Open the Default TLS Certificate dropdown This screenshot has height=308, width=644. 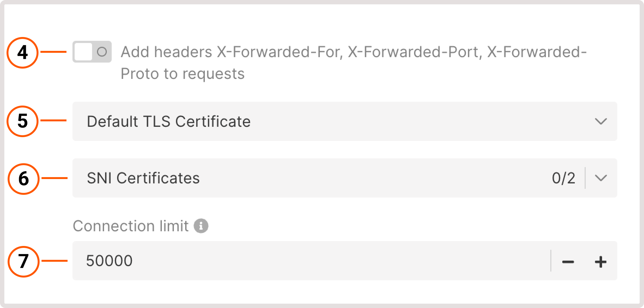click(345, 121)
